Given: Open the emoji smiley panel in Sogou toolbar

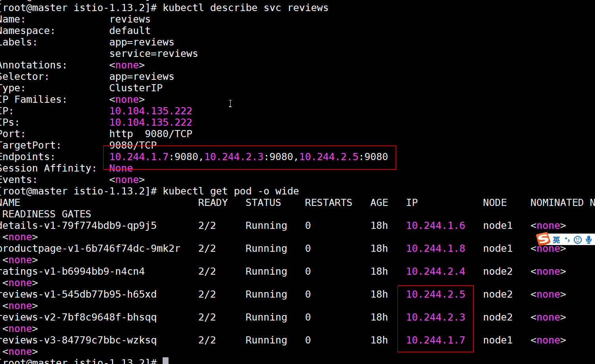Looking at the screenshot, I should pyautogui.click(x=578, y=240).
